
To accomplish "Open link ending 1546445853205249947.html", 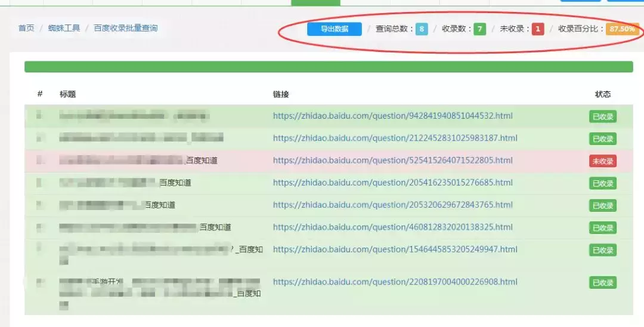I will tap(395, 249).
